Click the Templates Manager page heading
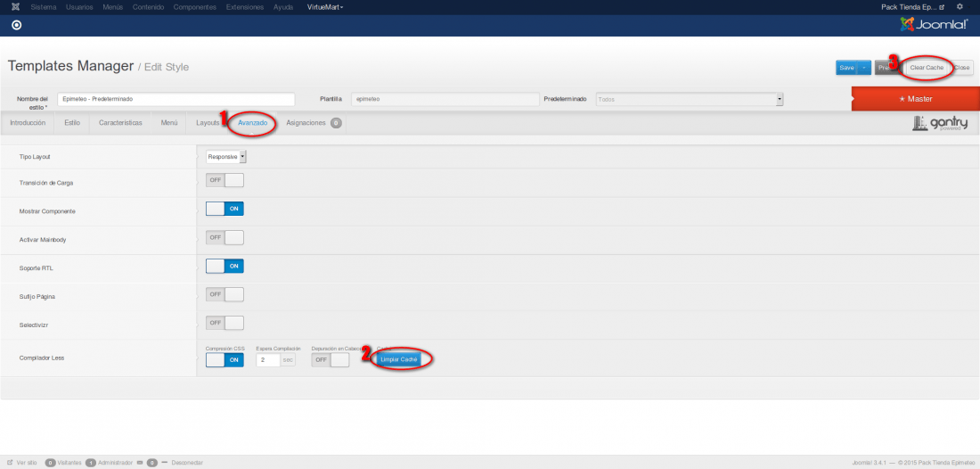 tap(70, 66)
